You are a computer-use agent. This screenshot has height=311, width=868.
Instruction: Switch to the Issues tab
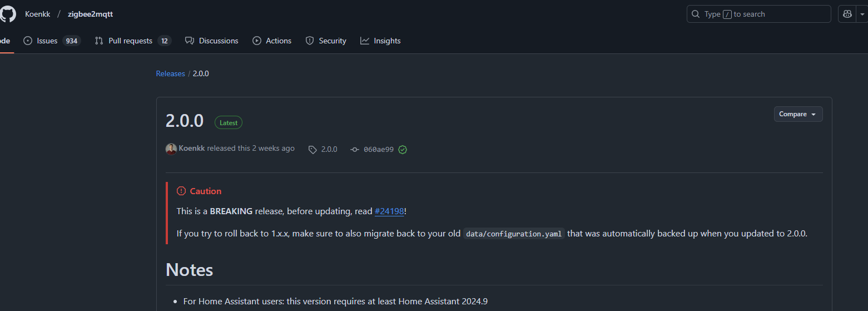pyautogui.click(x=52, y=41)
